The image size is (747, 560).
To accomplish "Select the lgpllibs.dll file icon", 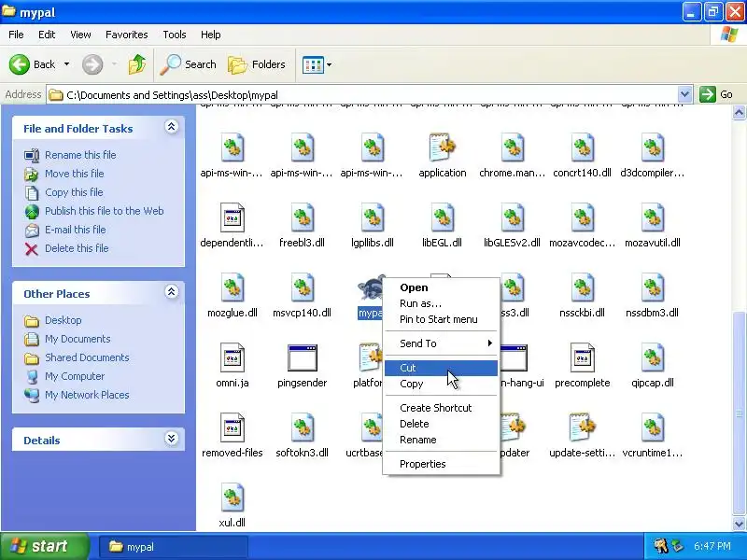I will point(373,218).
